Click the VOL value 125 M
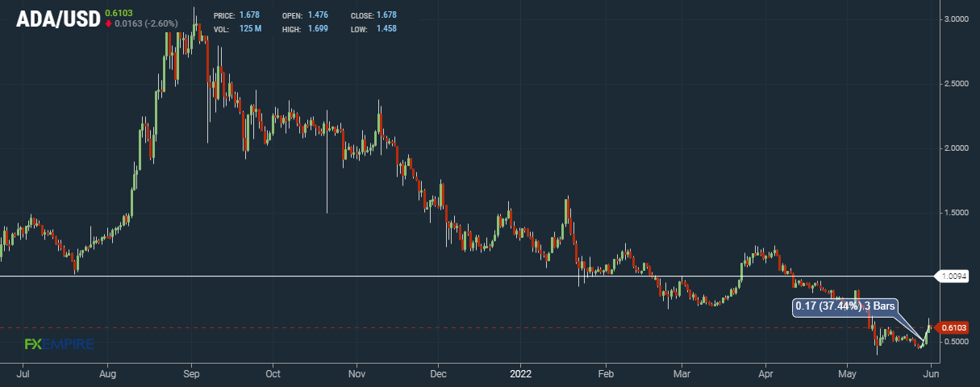The width and height of the screenshot is (980, 387). point(251,29)
